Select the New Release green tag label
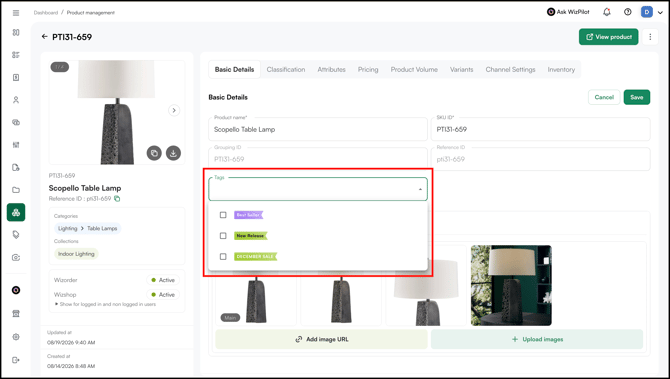The height and width of the screenshot is (379, 670). [251, 236]
